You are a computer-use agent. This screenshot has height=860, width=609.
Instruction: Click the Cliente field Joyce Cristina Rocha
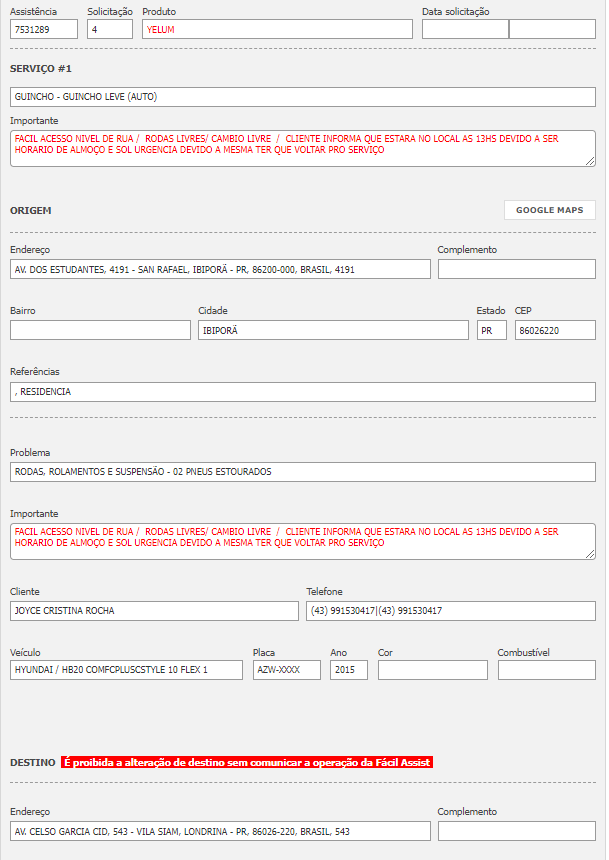[x=154, y=611]
